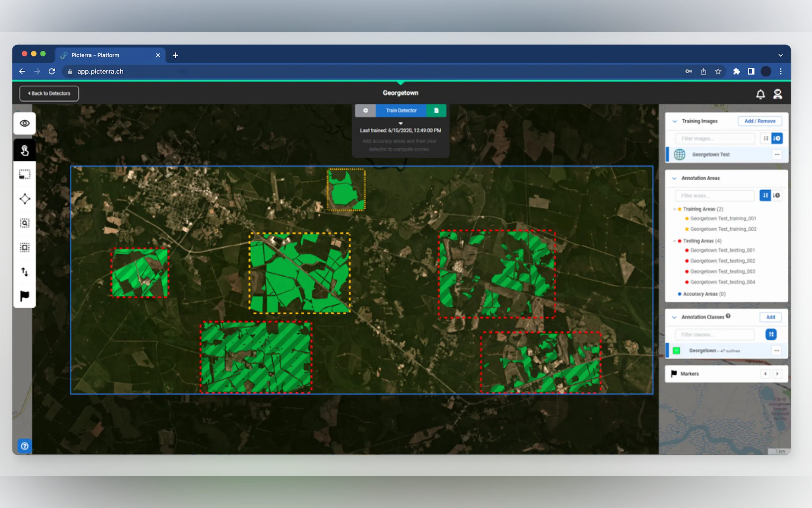Collapse the Testing Areas tree group

pyautogui.click(x=675, y=241)
